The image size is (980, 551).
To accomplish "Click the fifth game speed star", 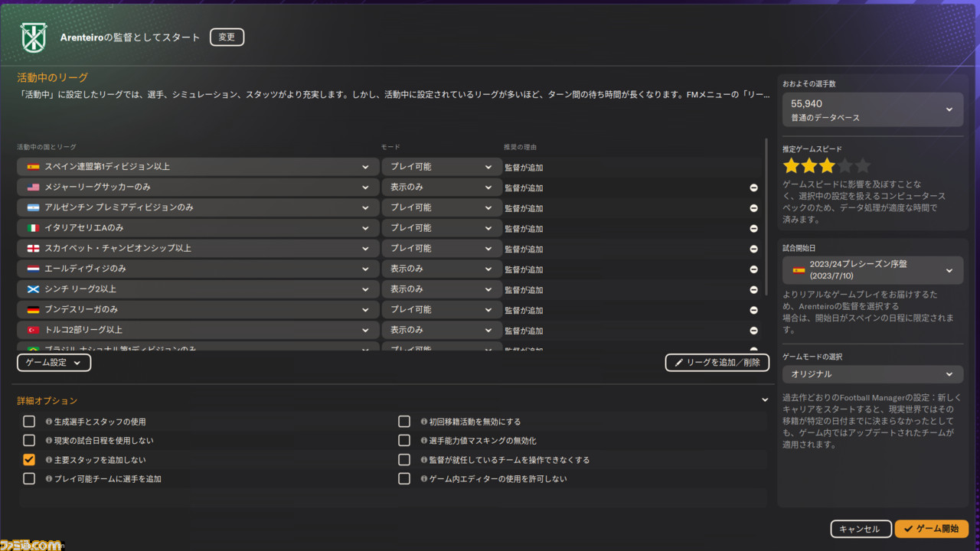I will (863, 165).
